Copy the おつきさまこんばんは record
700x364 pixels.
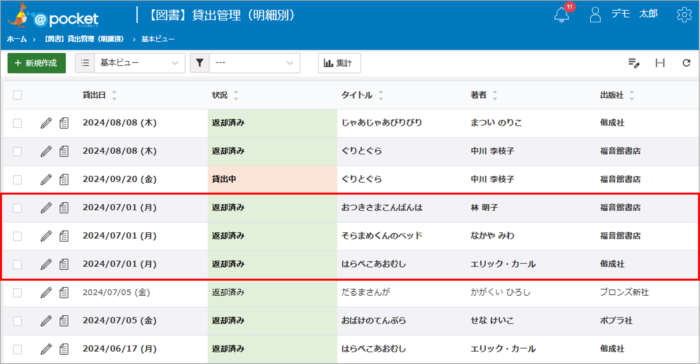click(64, 208)
